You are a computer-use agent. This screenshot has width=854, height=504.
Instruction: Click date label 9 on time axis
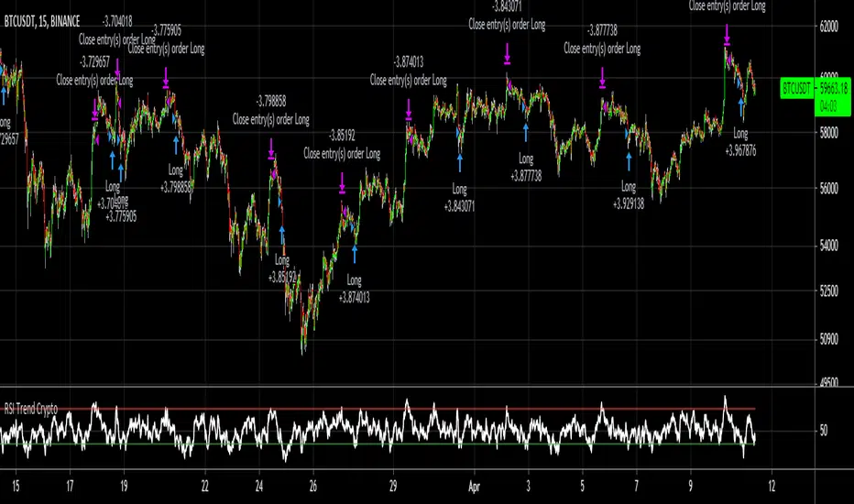[691, 486]
